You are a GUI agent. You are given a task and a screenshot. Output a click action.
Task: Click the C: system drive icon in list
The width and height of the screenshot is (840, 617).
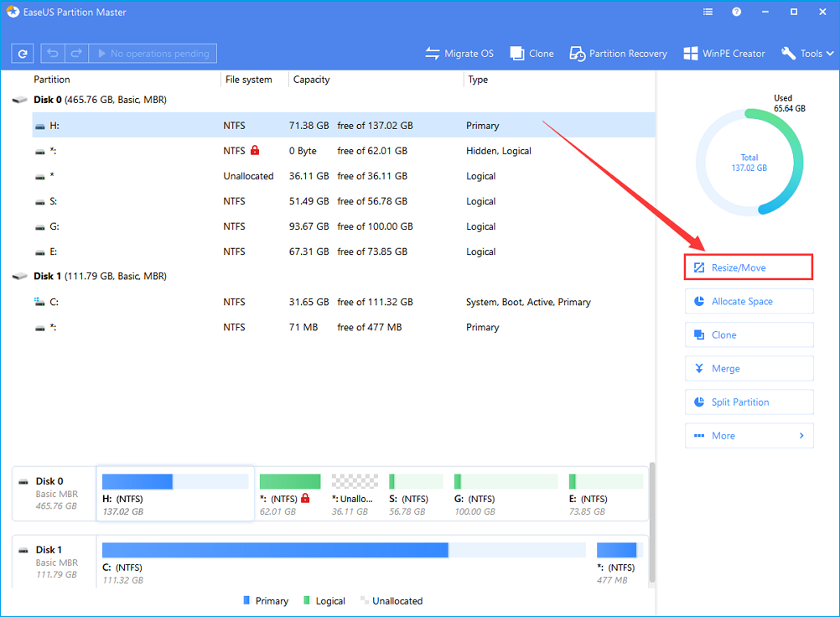click(39, 302)
